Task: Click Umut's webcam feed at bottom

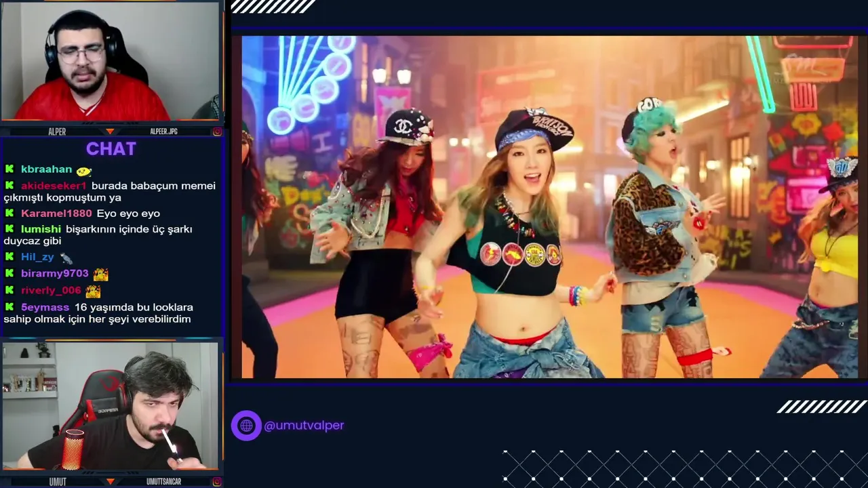Action: [111, 407]
